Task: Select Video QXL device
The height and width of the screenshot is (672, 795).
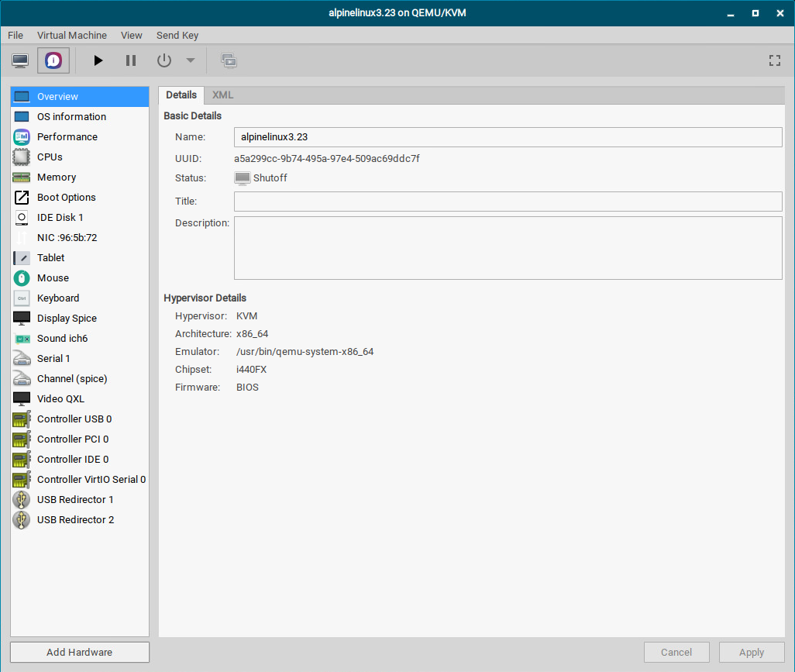Action: click(x=80, y=399)
